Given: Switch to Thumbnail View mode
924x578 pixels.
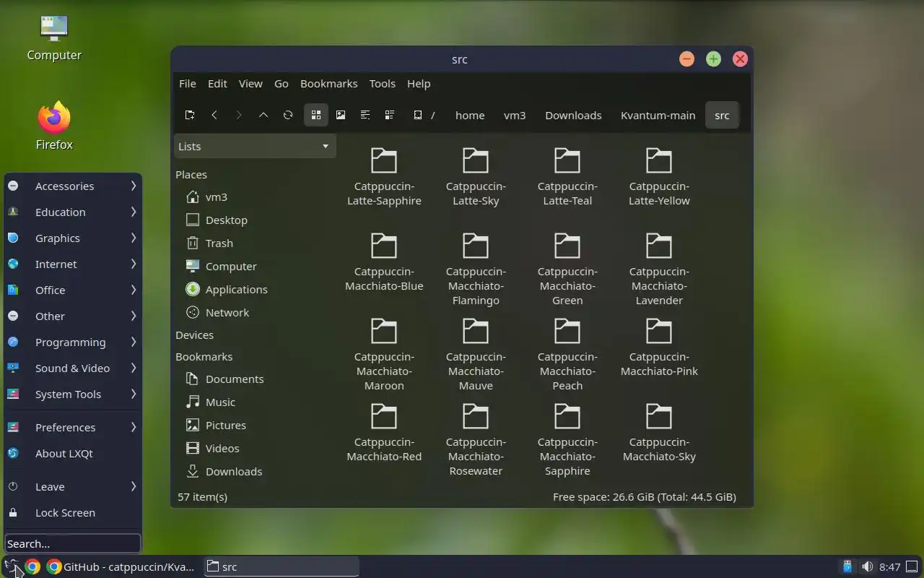Looking at the screenshot, I should pyautogui.click(x=341, y=115).
